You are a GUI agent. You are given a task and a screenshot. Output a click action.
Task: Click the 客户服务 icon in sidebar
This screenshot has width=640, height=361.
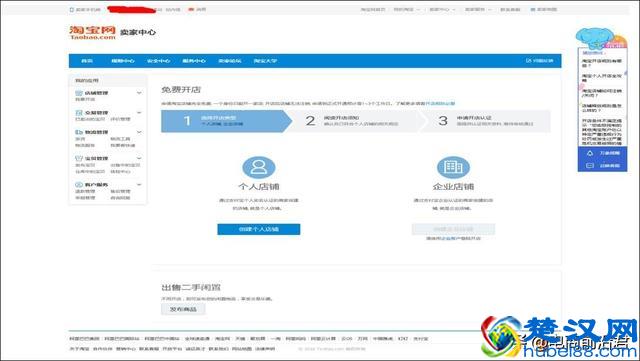(x=79, y=185)
